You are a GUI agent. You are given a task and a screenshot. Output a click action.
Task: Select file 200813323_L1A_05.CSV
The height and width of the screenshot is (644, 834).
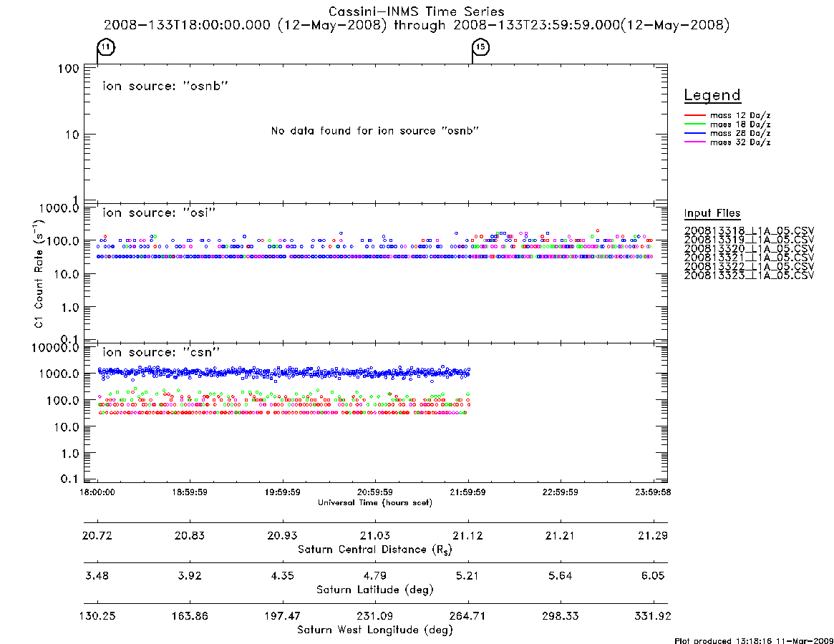(749, 275)
